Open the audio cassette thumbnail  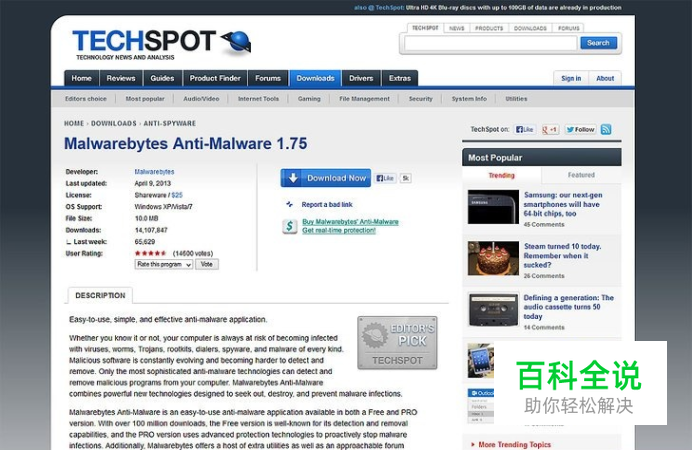493,310
